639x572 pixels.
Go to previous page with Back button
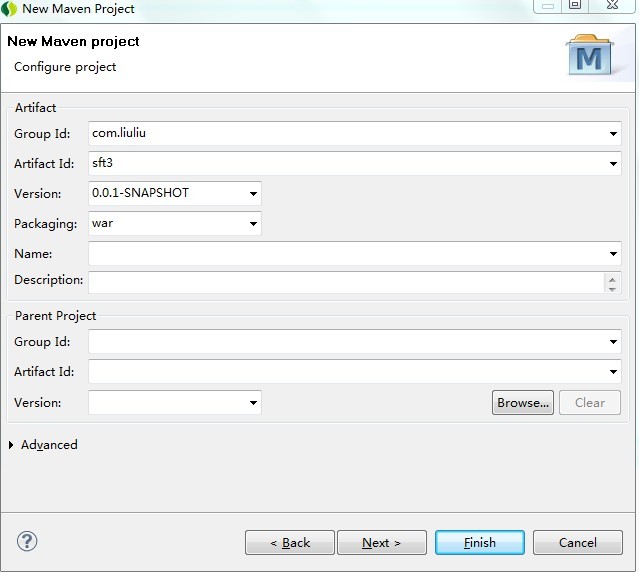click(x=290, y=543)
